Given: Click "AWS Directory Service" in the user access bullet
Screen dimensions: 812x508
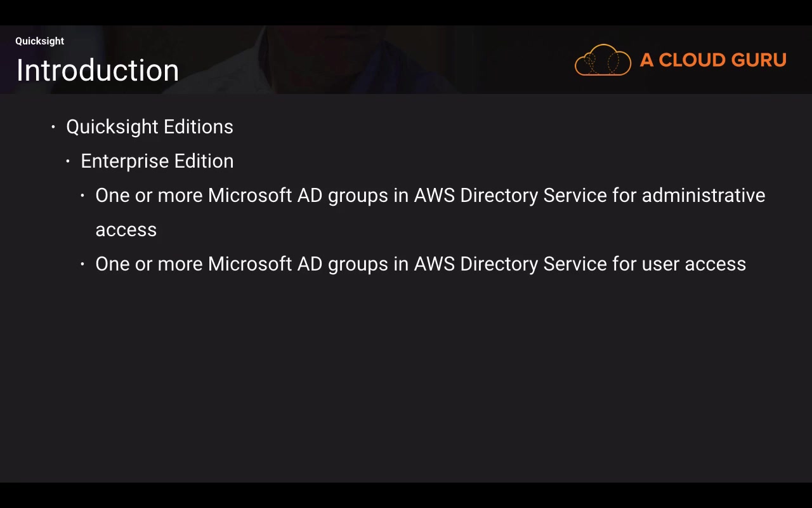Looking at the screenshot, I should coord(510,264).
